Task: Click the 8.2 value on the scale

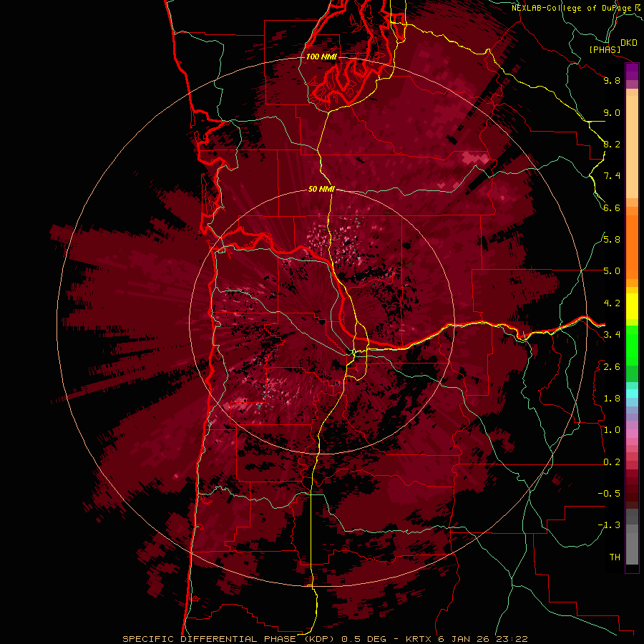Action: tap(612, 144)
